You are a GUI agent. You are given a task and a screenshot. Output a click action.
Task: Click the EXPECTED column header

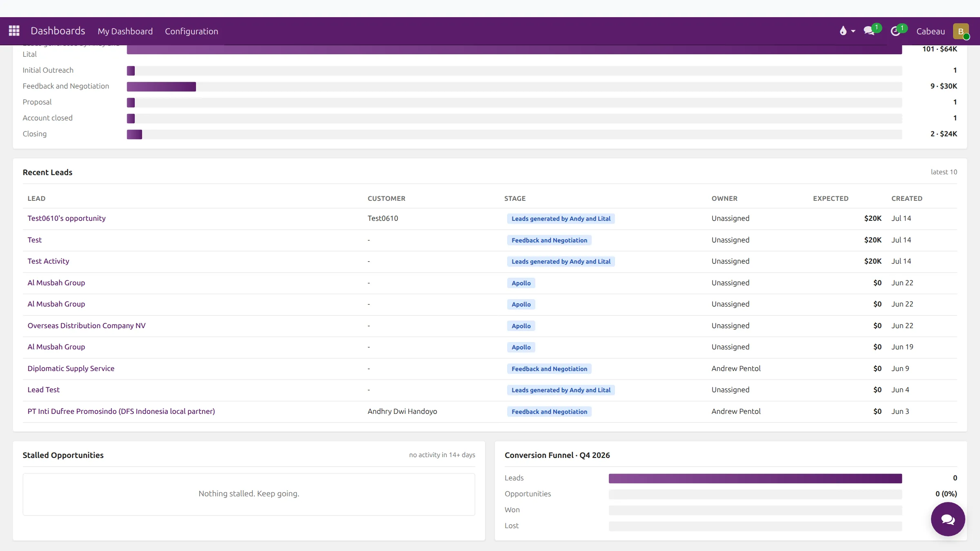click(x=831, y=198)
